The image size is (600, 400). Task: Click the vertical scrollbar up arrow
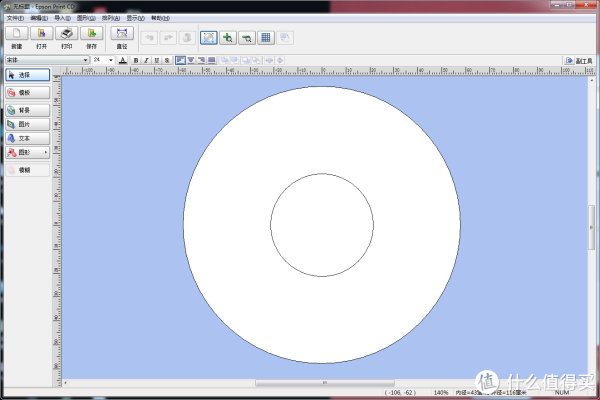[592, 80]
